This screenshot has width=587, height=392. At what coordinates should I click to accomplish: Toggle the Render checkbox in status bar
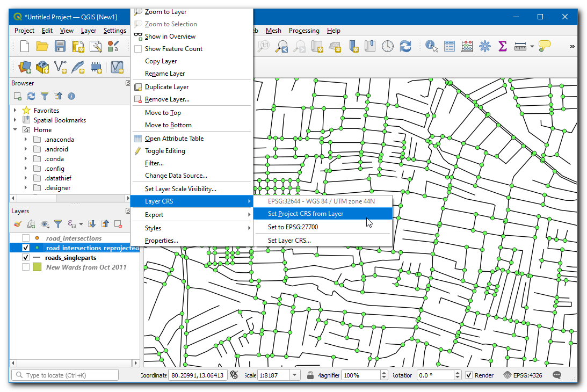tap(469, 375)
